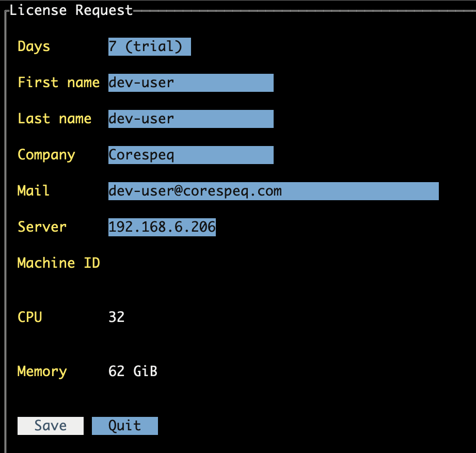476x453 pixels.
Task: Click the First name label text
Action: click(58, 83)
